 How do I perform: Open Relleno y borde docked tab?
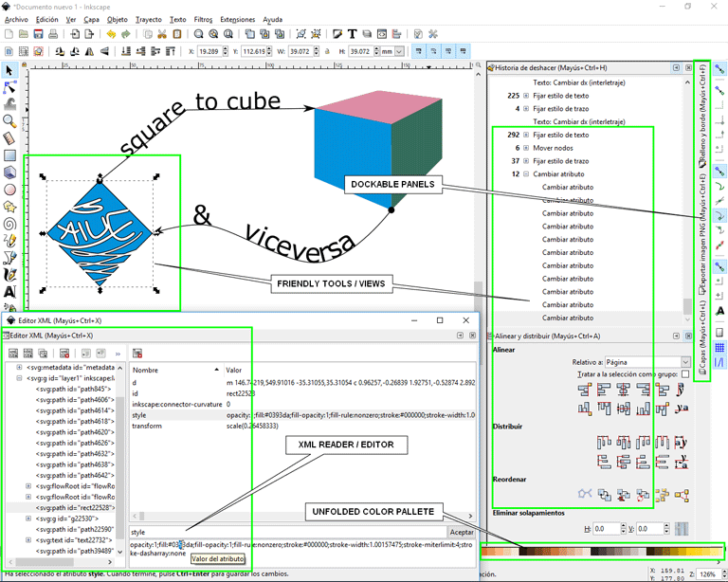click(702, 116)
